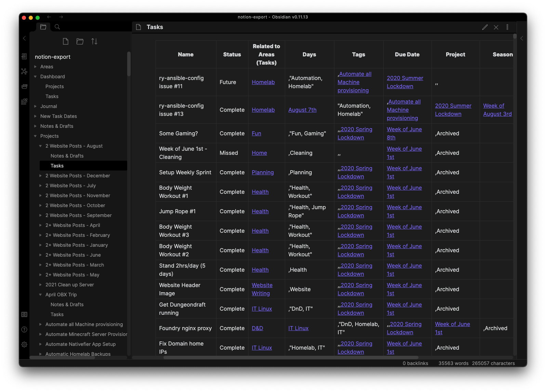
Task: Open the graph view from the ribbon
Action: [x=24, y=71]
